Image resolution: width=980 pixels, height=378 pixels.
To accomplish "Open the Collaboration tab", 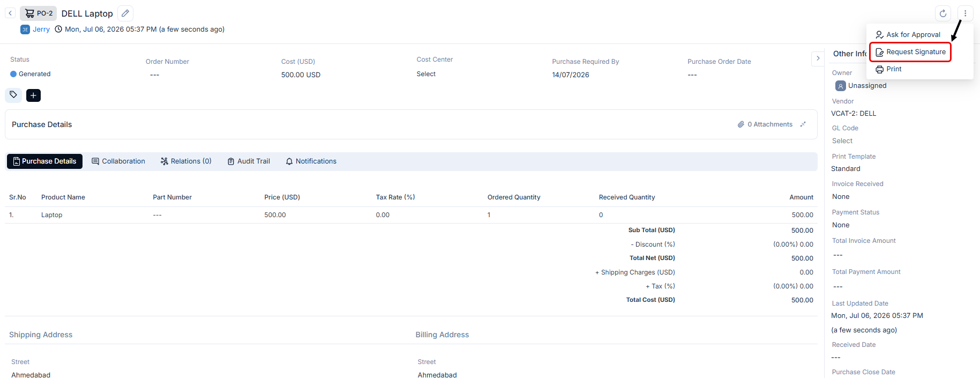I will pos(118,161).
